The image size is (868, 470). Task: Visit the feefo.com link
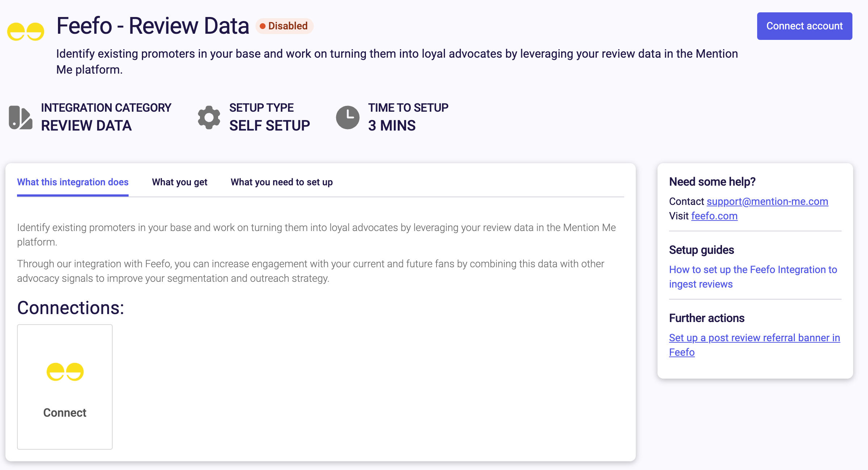click(714, 216)
